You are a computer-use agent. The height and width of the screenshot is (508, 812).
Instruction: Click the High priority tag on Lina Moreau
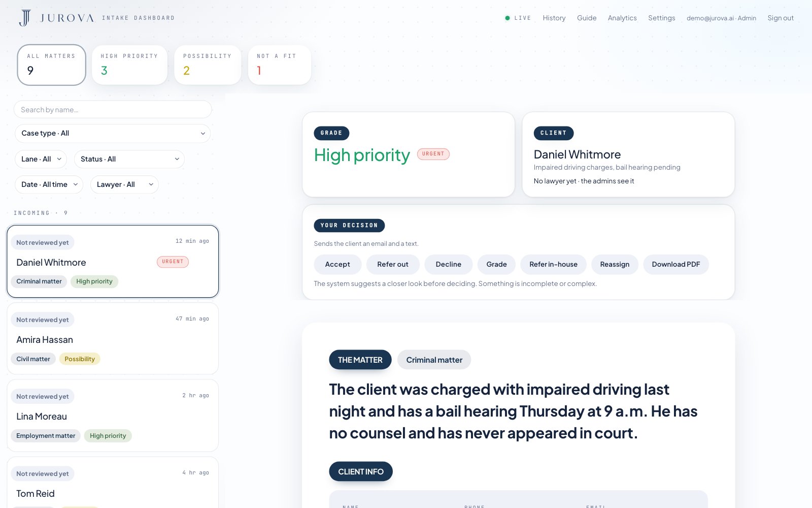coord(108,436)
